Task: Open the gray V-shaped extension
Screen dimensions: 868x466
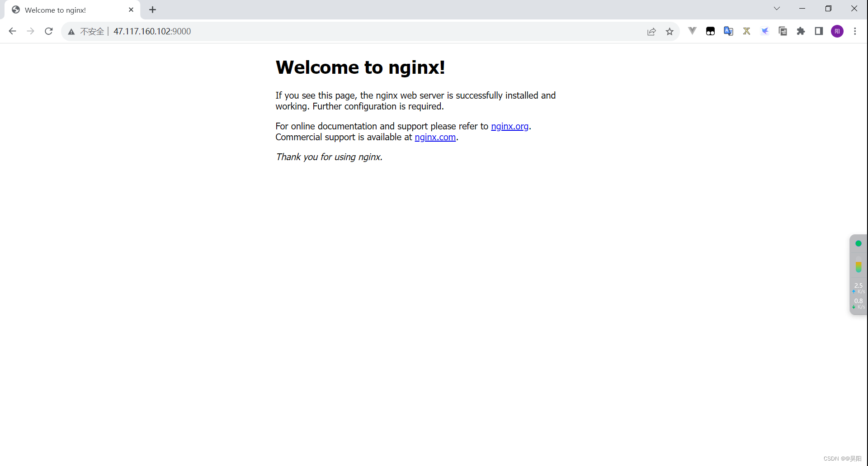Action: [x=692, y=31]
